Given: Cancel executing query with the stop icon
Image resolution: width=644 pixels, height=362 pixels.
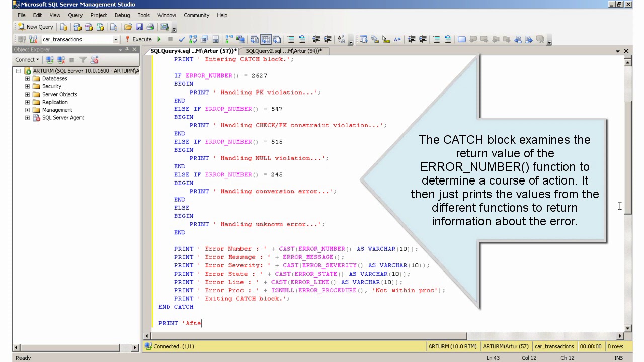Looking at the screenshot, I should click(x=170, y=39).
